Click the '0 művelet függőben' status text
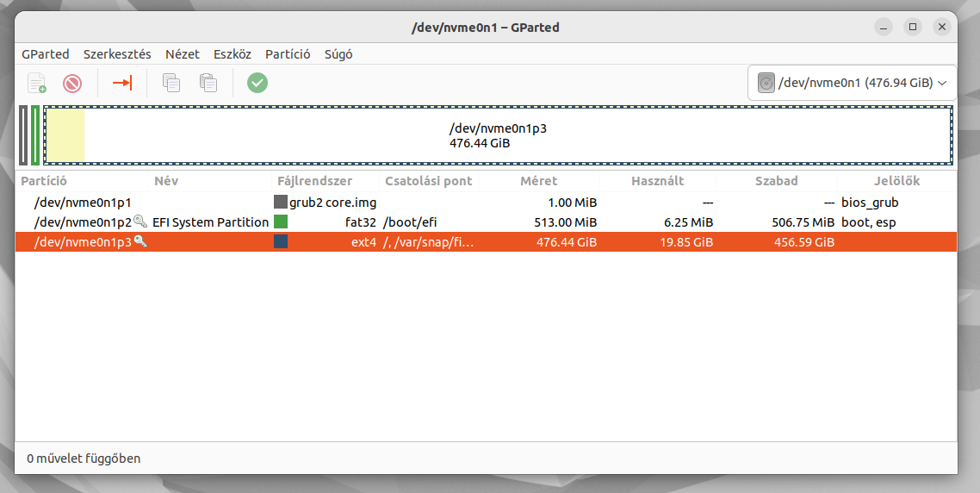980x493 pixels. click(x=84, y=459)
